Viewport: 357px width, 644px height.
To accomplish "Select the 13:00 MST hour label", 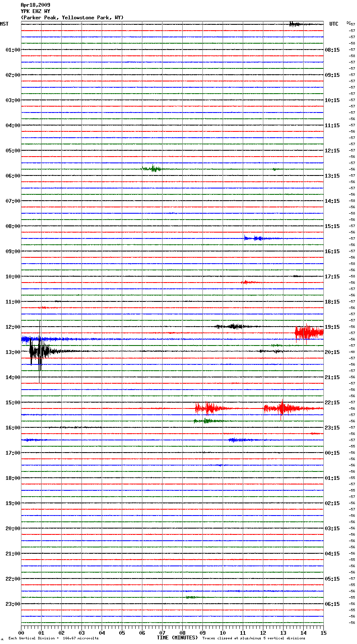I will pyautogui.click(x=13, y=352).
